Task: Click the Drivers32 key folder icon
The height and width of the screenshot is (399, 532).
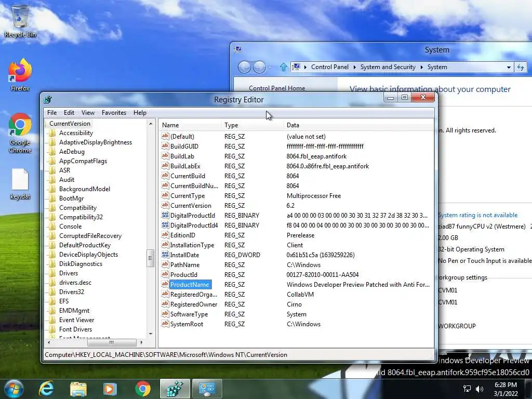Action: point(52,292)
